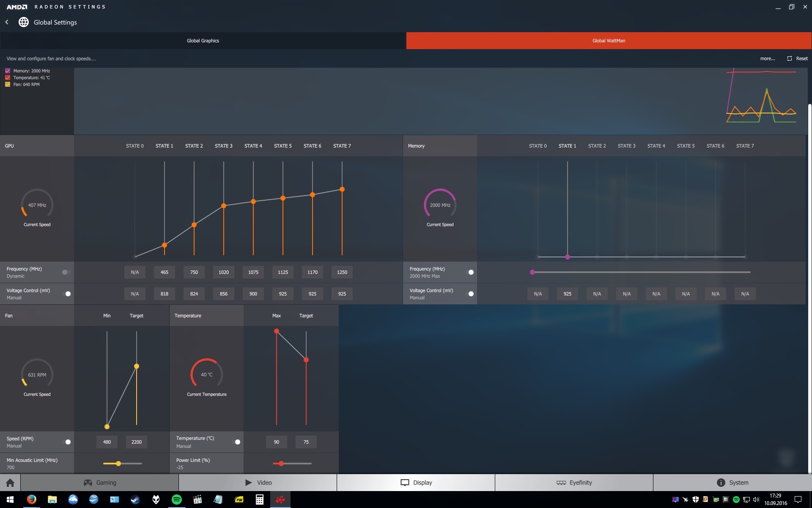The height and width of the screenshot is (508, 812).
Task: Go back with the back arrow
Action: (7, 22)
